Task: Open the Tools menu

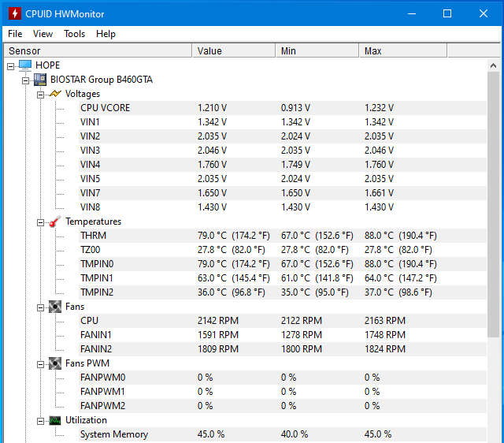Action: click(74, 34)
